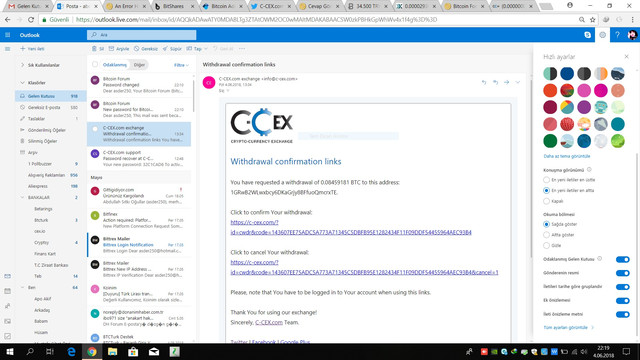The width and height of the screenshot is (640, 360).
Task: Click the 'Yeni ileti' new message button
Action: click(32, 49)
